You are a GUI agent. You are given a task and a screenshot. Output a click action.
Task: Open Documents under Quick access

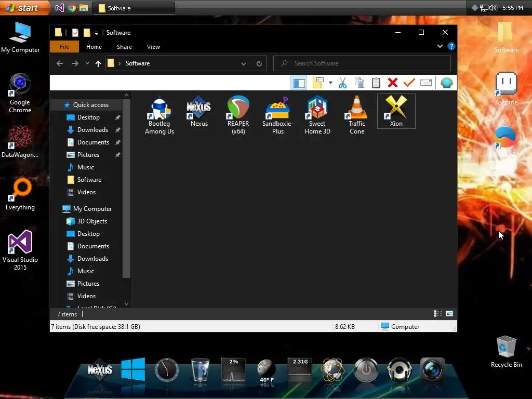coord(93,142)
